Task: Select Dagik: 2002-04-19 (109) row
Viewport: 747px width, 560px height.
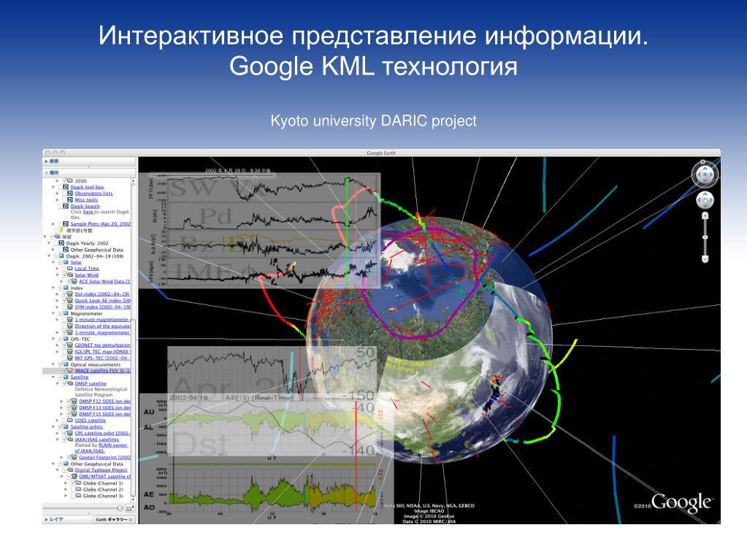Action: 95,256
